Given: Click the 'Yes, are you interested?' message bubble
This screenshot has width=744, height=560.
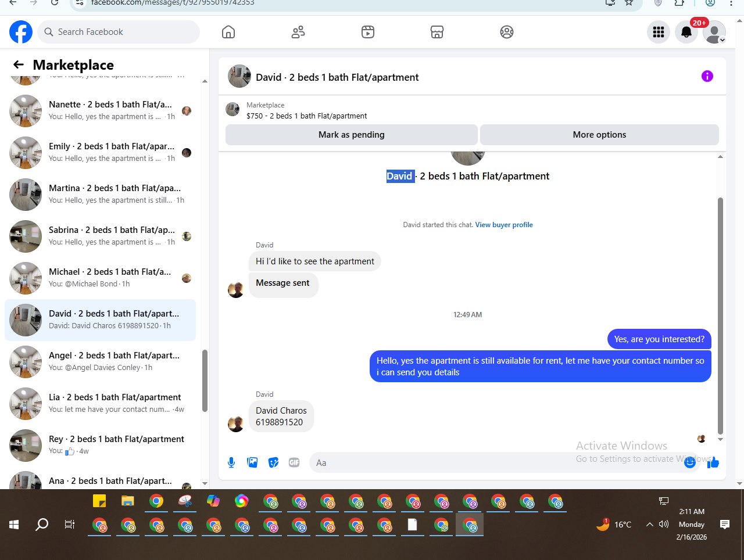Looking at the screenshot, I should pos(659,339).
